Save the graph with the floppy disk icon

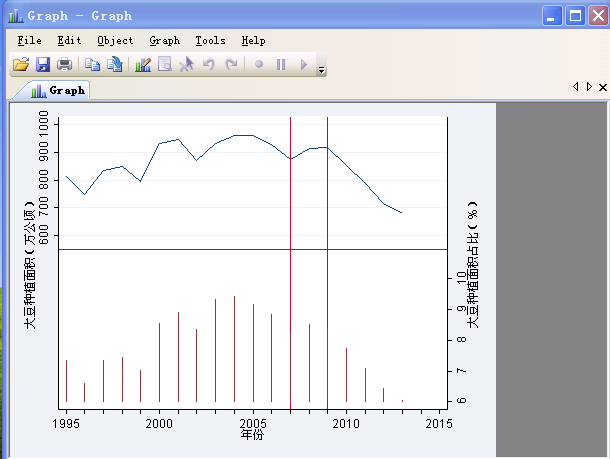[x=43, y=65]
